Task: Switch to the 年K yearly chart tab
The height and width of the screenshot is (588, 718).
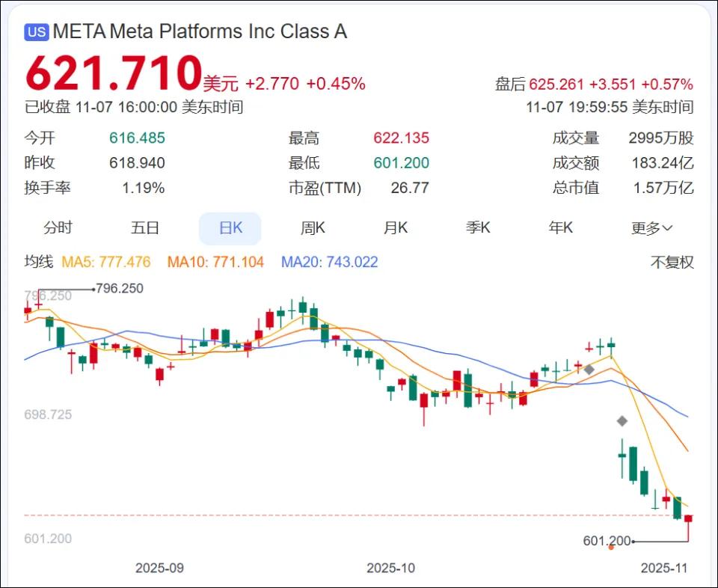Action: pyautogui.click(x=561, y=227)
